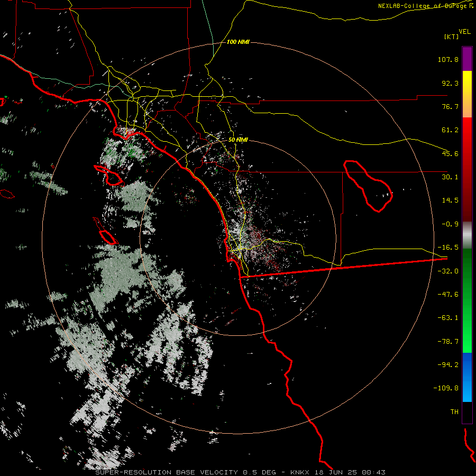Viewport: 476px width, 476px height.
Task: Select the 61.2 velocity scale value
Action: coord(450,130)
